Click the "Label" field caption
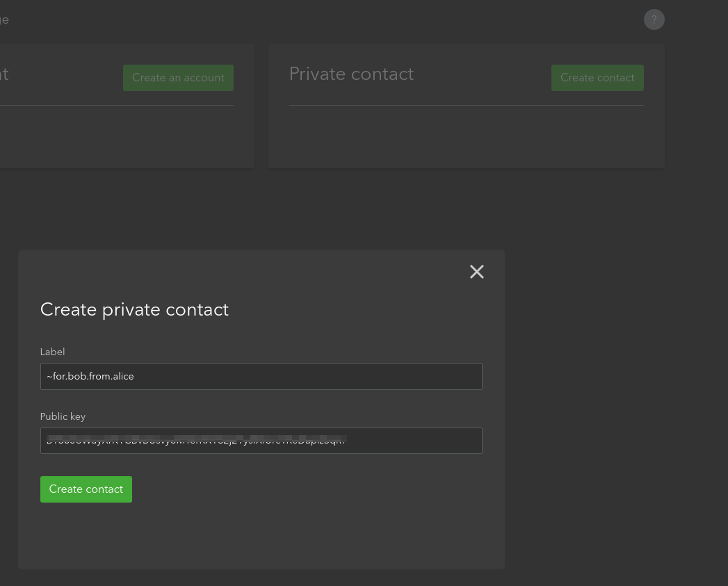Viewport: 728px width, 586px height. point(52,352)
